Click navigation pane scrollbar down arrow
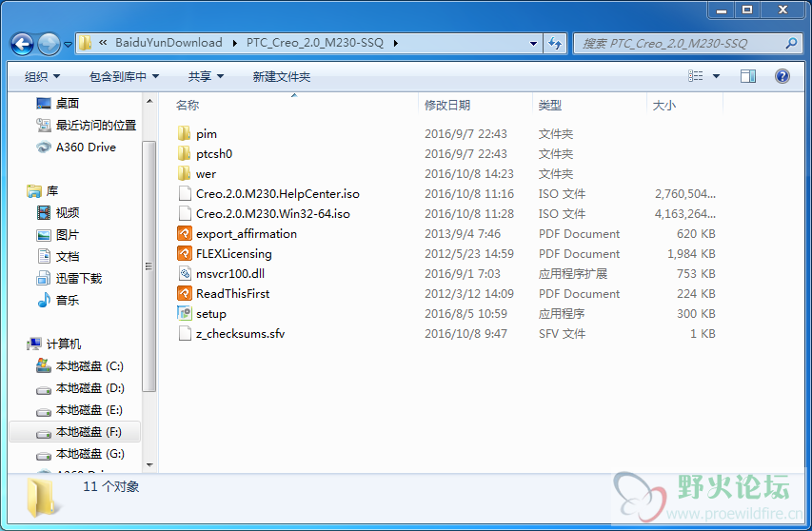Image resolution: width=812 pixels, height=531 pixels. tap(149, 465)
